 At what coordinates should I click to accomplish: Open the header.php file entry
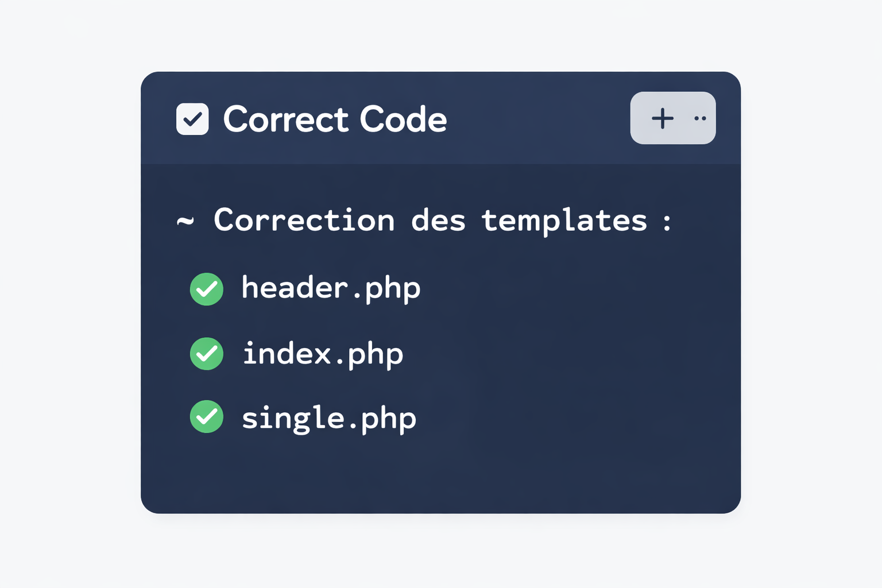pos(331,288)
